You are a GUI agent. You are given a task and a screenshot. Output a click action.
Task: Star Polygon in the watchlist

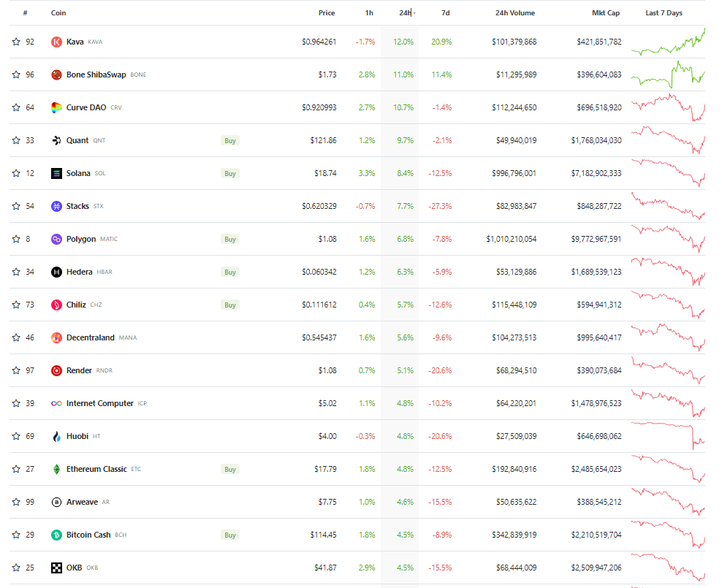(16, 240)
